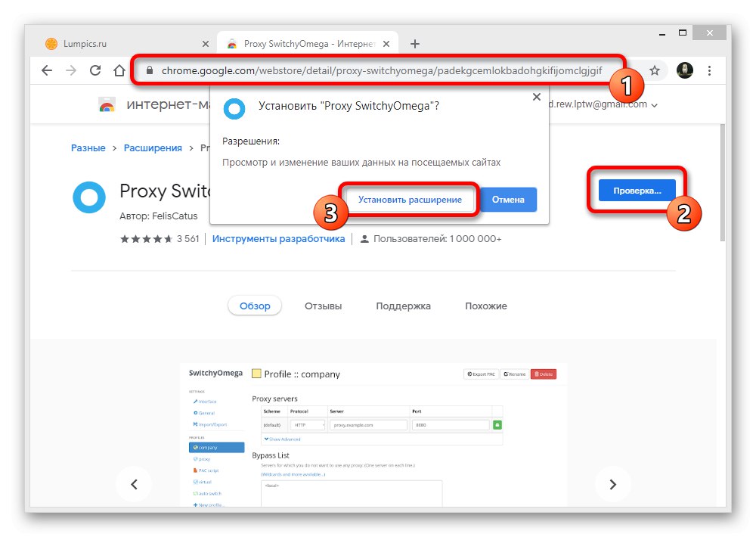Show next screenshot with right arrow
The width and height of the screenshot is (756, 537).
click(x=612, y=484)
